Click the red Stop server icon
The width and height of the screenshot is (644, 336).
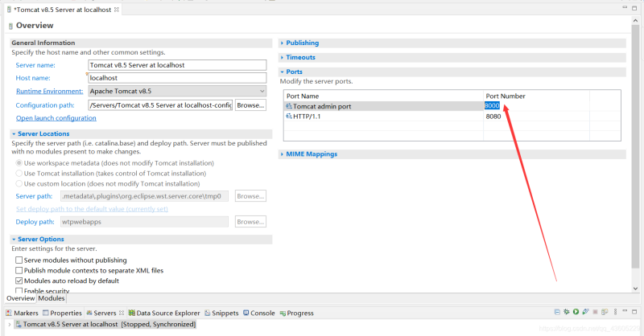click(595, 312)
